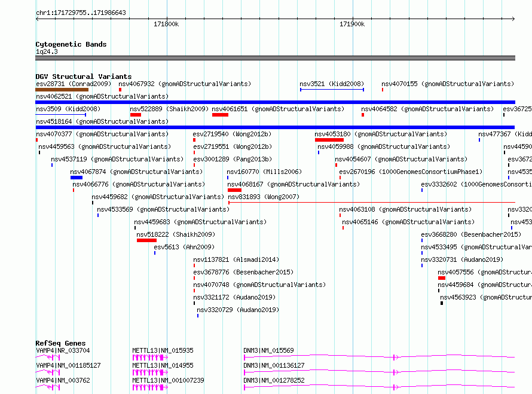The image size is (532, 394).
Task: Select nsv4065146 variant label
Action: coord(408,222)
